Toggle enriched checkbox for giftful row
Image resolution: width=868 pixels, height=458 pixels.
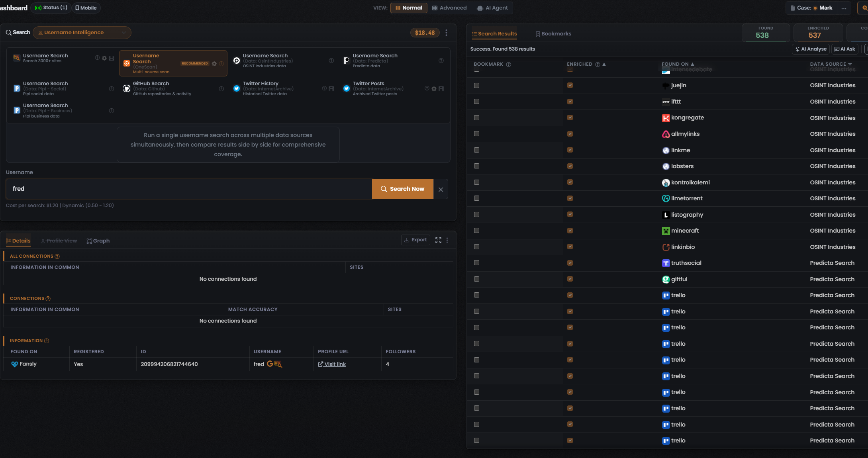coord(570,279)
